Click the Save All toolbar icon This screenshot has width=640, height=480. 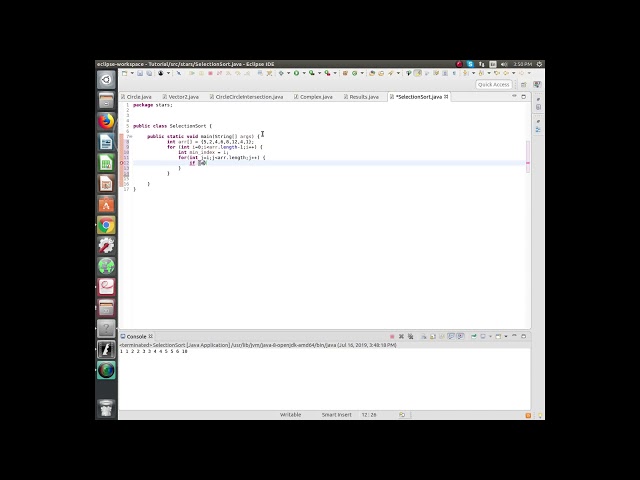tap(149, 73)
